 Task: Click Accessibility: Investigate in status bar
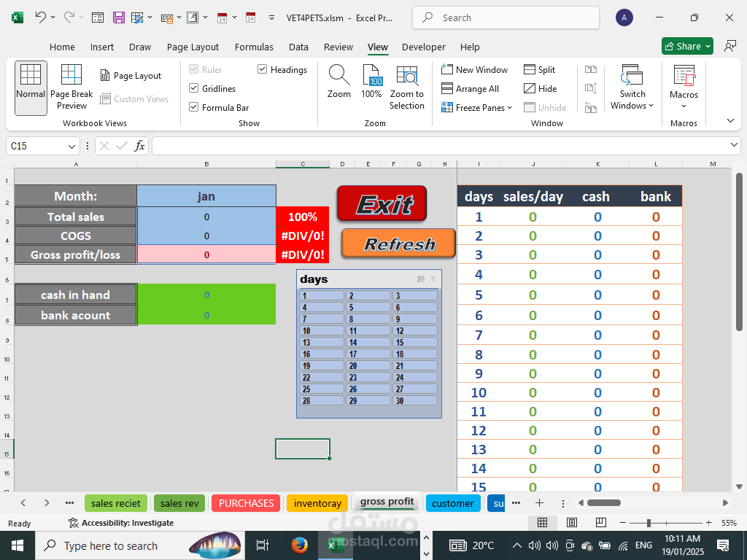pos(121,523)
